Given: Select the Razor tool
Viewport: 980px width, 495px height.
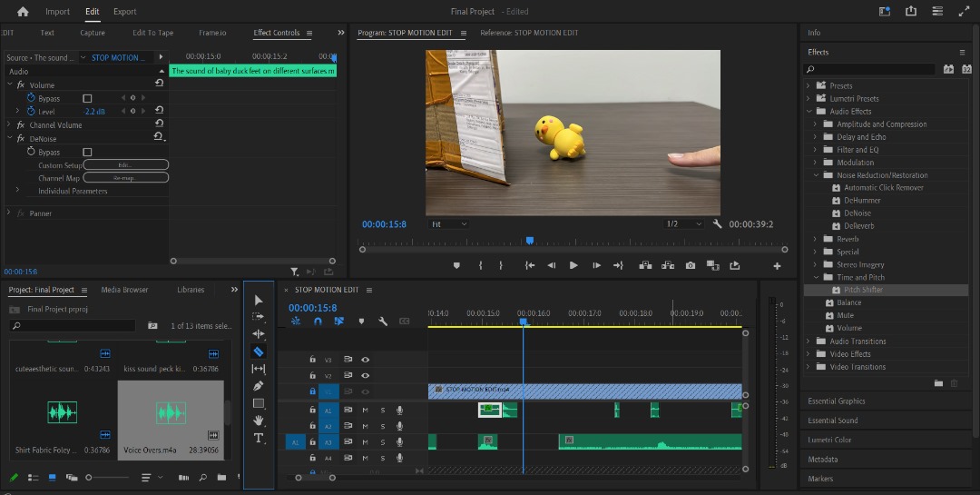Looking at the screenshot, I should pyautogui.click(x=258, y=351).
